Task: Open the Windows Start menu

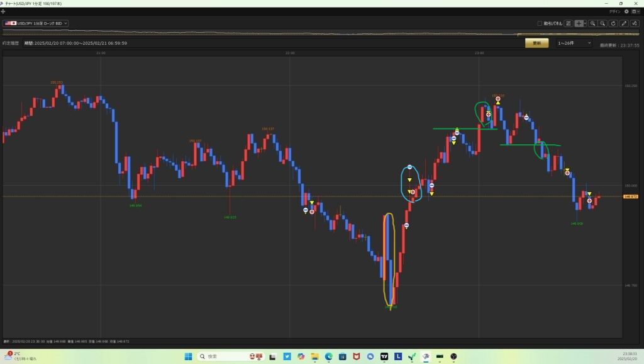Action: (188, 356)
